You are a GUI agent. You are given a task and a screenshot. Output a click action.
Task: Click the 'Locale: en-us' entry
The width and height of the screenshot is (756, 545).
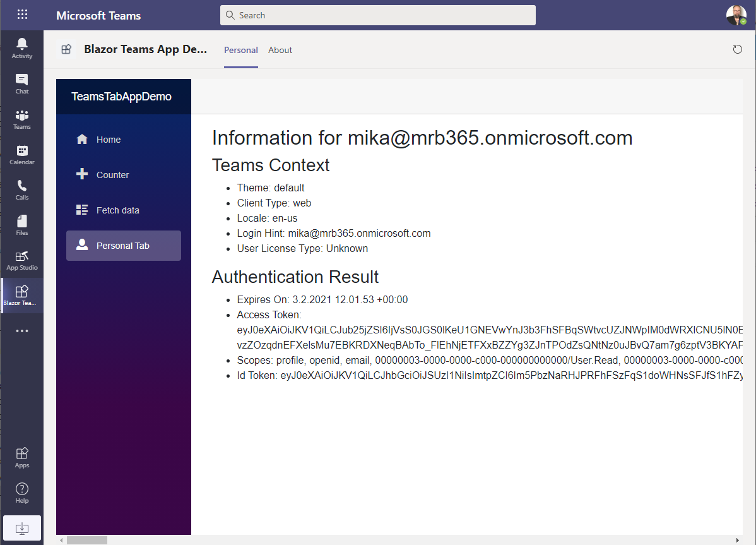pos(267,218)
